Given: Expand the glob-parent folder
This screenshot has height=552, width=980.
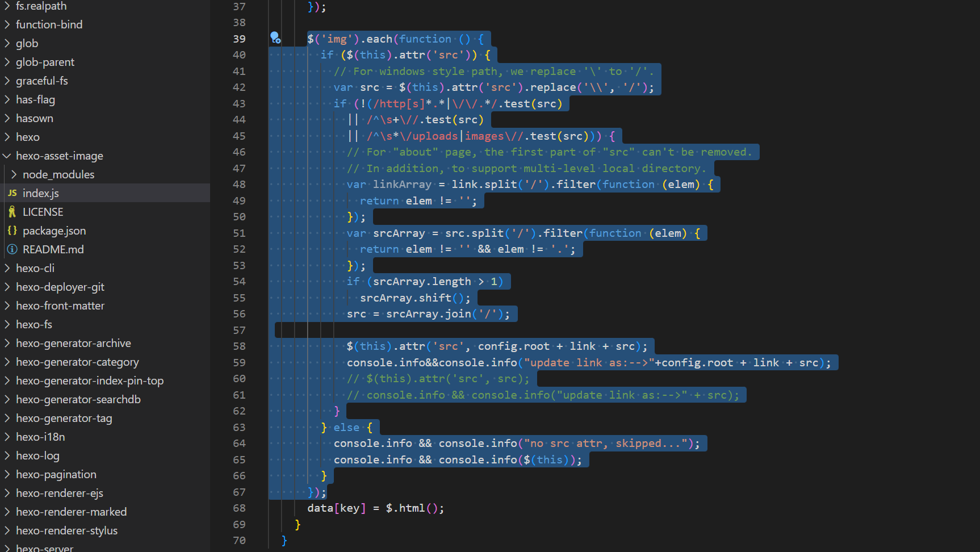Looking at the screenshot, I should [45, 62].
